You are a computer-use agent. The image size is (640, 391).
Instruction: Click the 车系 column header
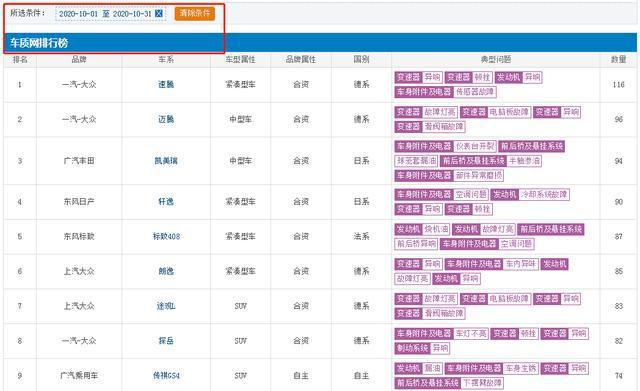click(x=166, y=60)
